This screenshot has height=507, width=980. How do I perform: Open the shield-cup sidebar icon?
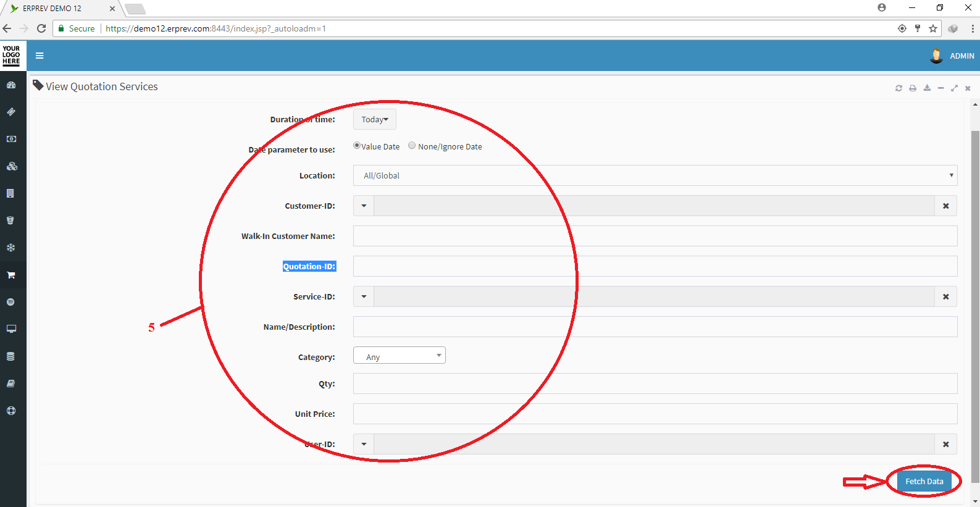point(10,220)
